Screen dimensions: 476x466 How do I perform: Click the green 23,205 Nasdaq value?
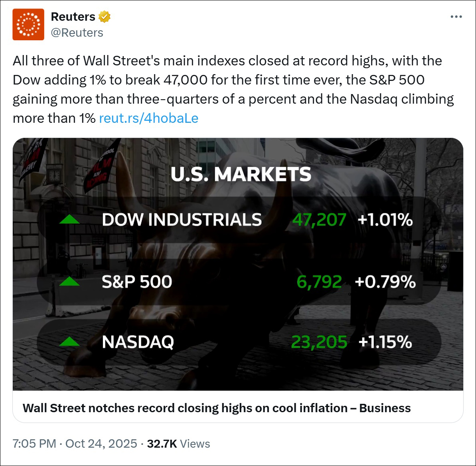319,342
